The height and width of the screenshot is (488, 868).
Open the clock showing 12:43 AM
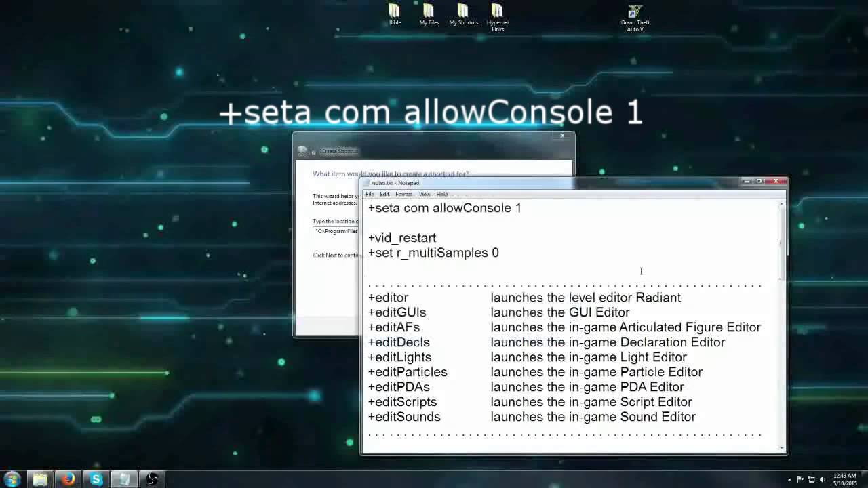(x=845, y=479)
